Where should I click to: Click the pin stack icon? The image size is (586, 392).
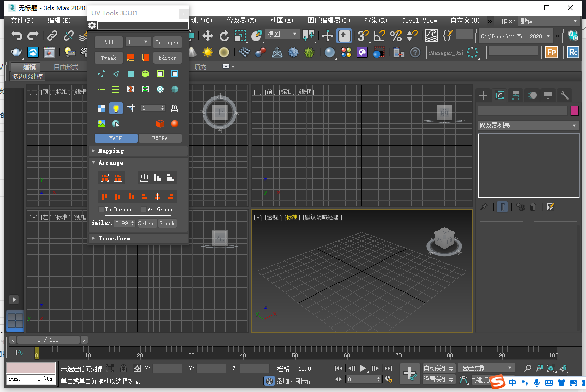point(484,207)
